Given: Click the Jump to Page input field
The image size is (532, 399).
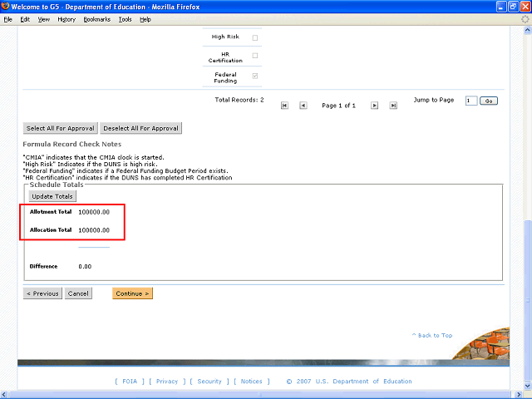Looking at the screenshot, I should [471, 101].
